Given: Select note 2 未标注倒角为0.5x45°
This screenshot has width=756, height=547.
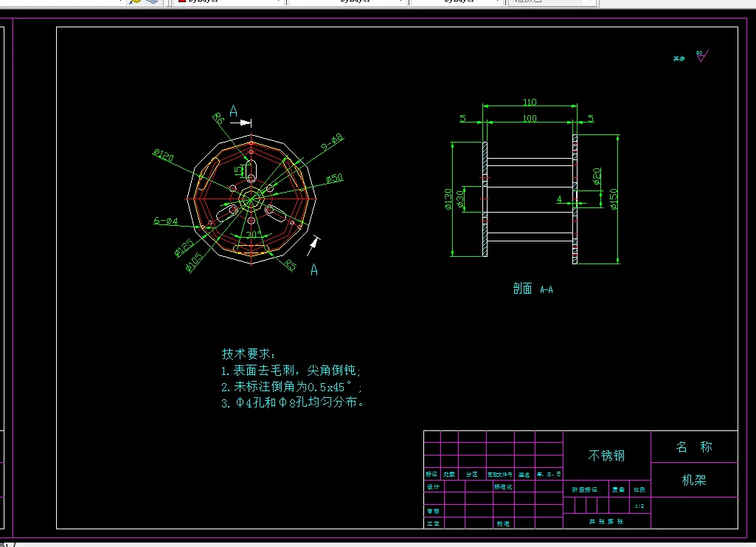Looking at the screenshot, I should (x=291, y=386).
